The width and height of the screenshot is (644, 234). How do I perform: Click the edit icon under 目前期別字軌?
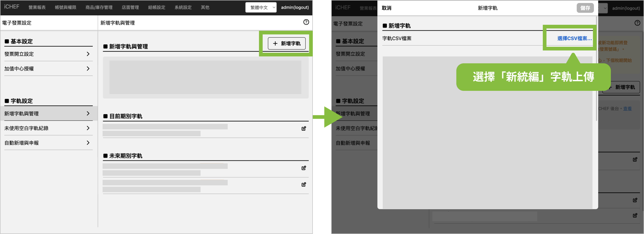click(304, 128)
